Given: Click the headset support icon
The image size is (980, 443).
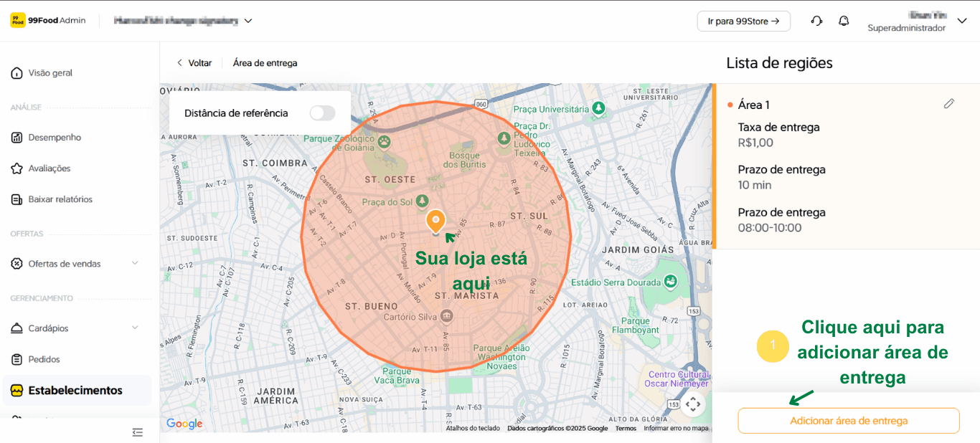Looking at the screenshot, I should 816,21.
